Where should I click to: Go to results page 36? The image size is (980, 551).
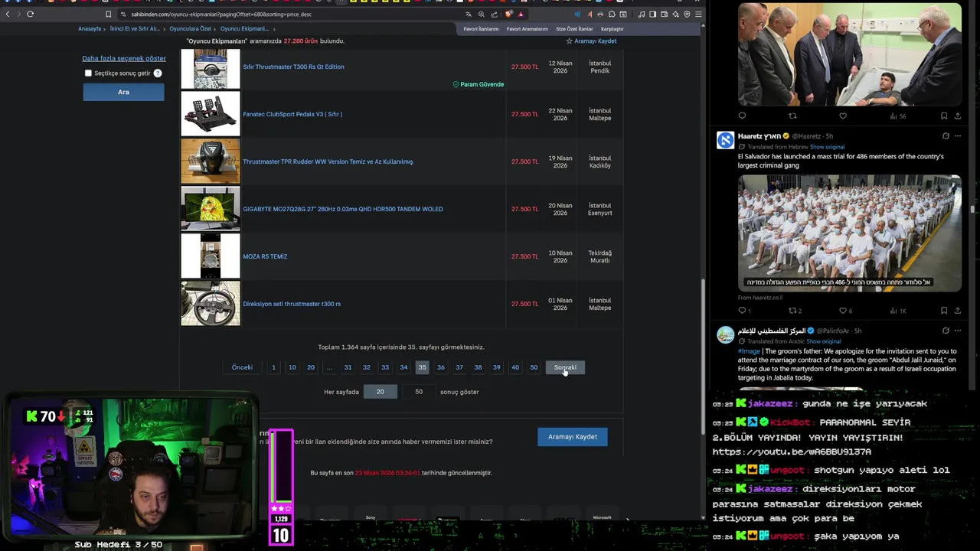tap(441, 367)
